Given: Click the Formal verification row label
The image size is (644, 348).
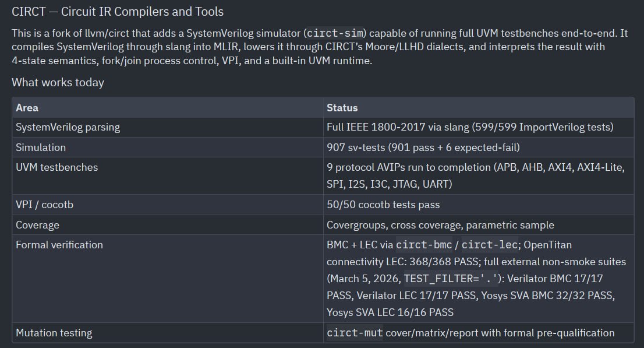Looking at the screenshot, I should [59, 245].
